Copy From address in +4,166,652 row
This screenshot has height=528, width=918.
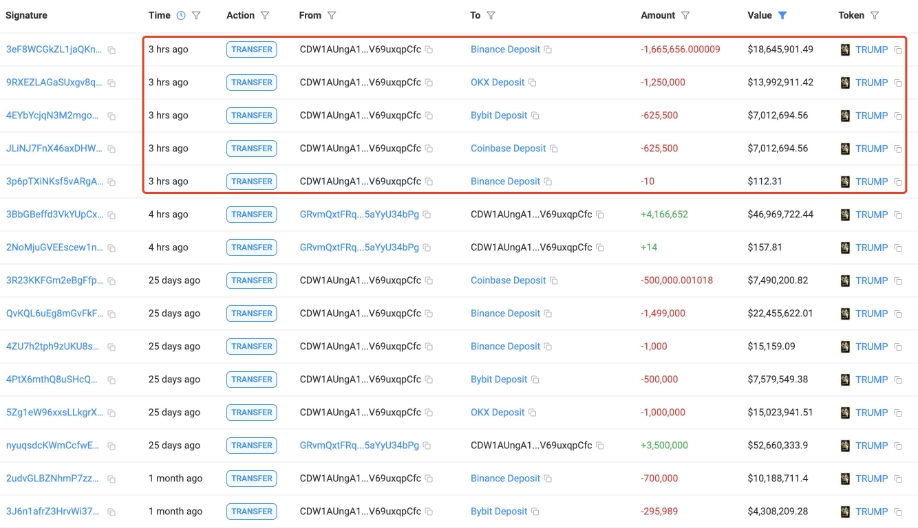(427, 215)
